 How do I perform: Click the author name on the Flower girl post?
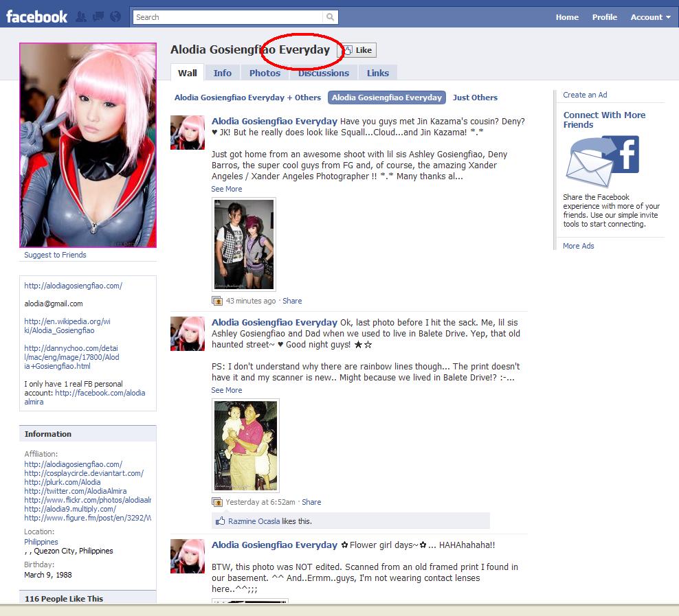coord(274,545)
